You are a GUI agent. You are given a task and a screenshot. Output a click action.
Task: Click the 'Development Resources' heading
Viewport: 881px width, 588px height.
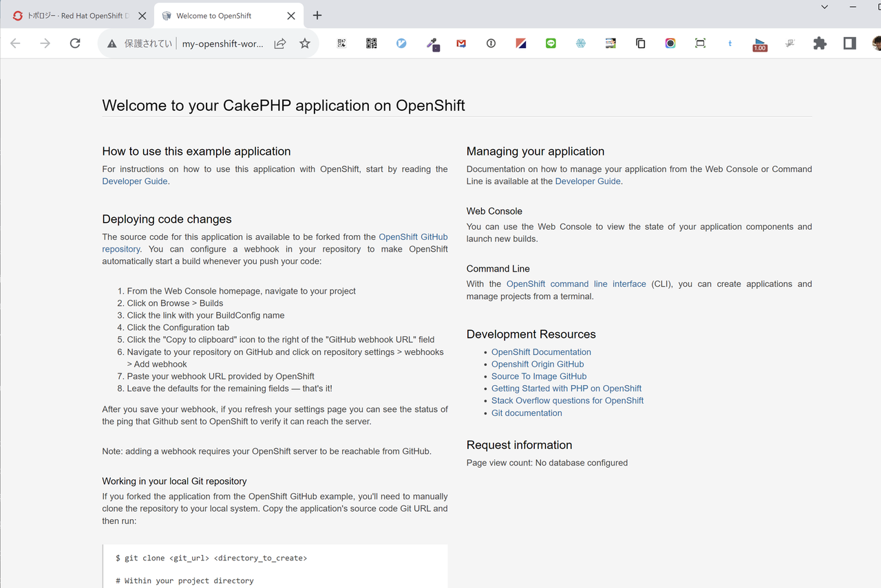(531, 334)
